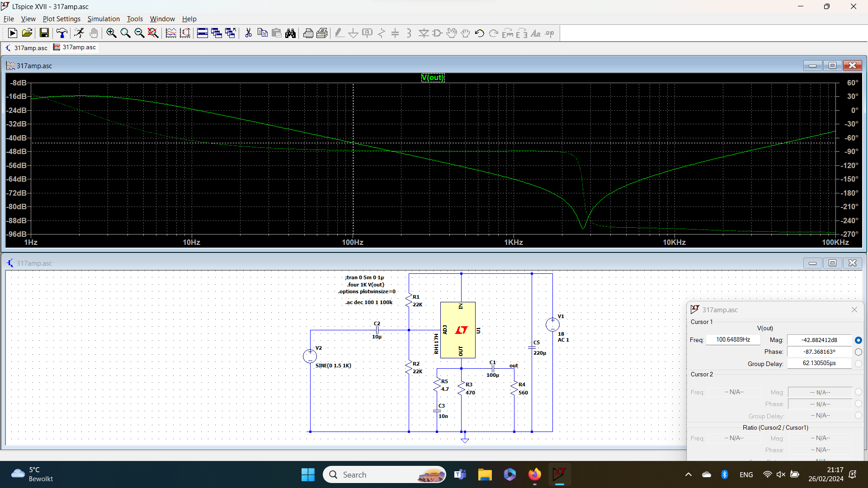Run the simulation with running man icon
This screenshot has width=868, height=488.
[79, 33]
